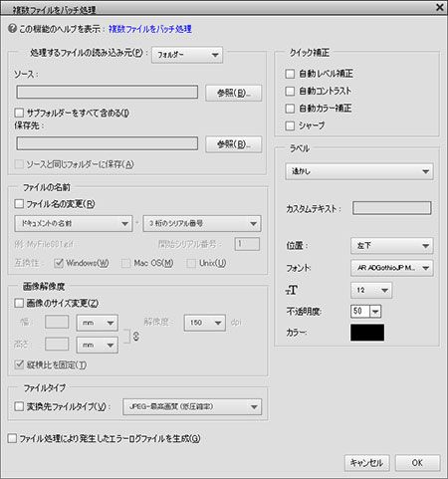The width and height of the screenshot is (448, 479).
Task: Click the カスタムテキスト input field
Action: click(x=391, y=208)
